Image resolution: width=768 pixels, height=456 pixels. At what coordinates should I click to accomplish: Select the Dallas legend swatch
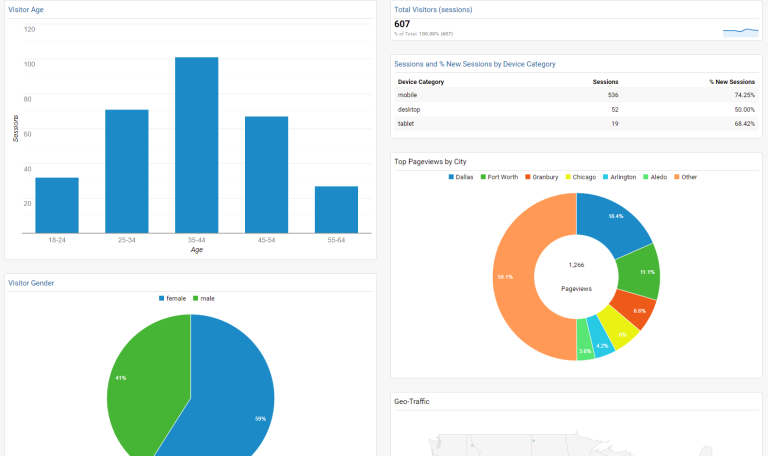[451, 177]
